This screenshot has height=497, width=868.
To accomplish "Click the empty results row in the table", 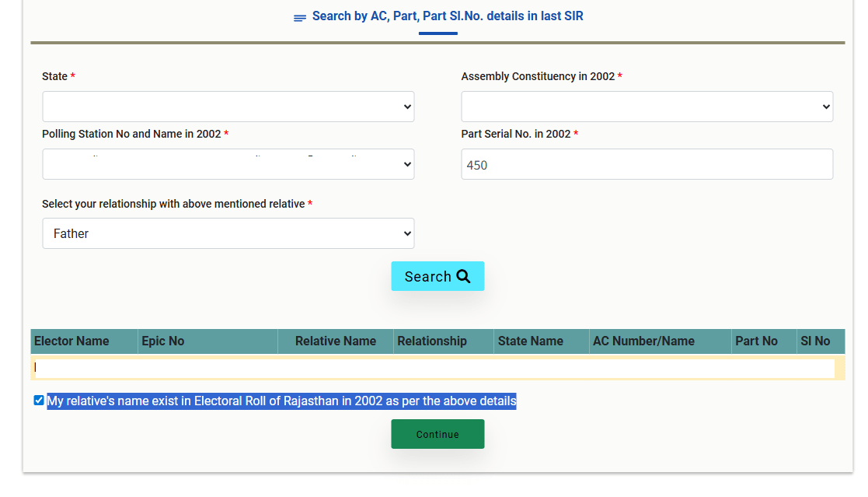I will click(435, 368).
